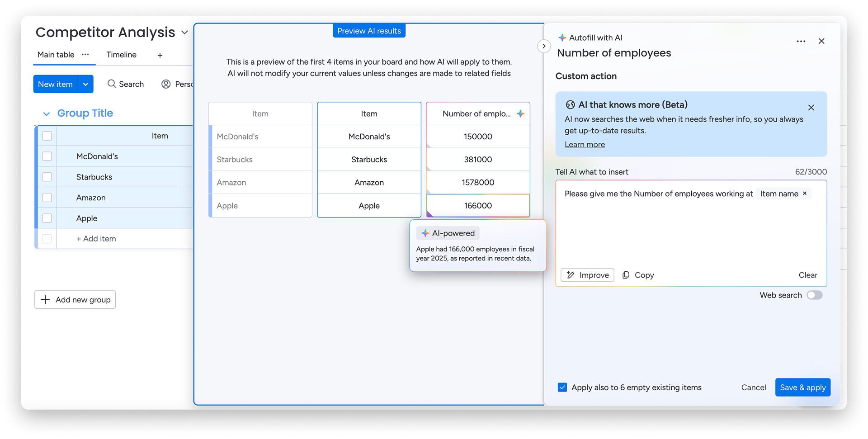Open Main table options ellipsis
Image resolution: width=868 pixels, height=439 pixels.
click(x=85, y=54)
